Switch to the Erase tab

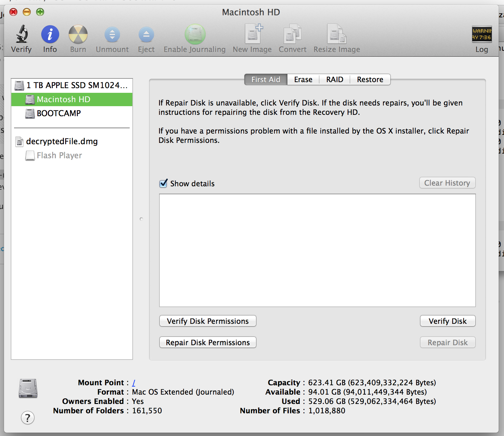click(x=303, y=79)
